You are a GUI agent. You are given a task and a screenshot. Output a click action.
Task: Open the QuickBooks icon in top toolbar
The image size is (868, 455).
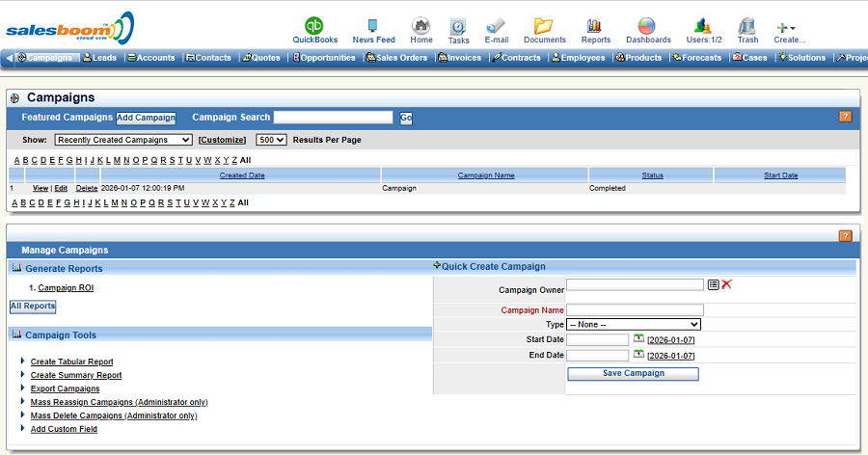(x=314, y=26)
